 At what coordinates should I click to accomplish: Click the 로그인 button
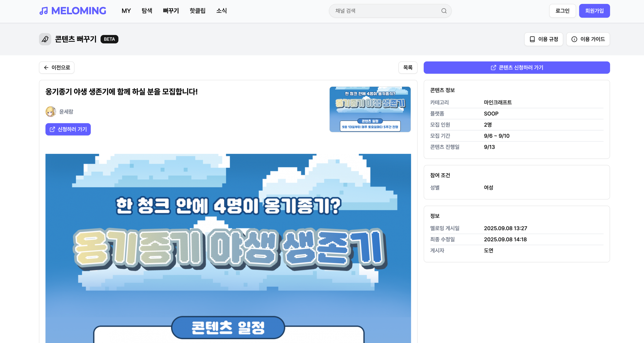563,11
